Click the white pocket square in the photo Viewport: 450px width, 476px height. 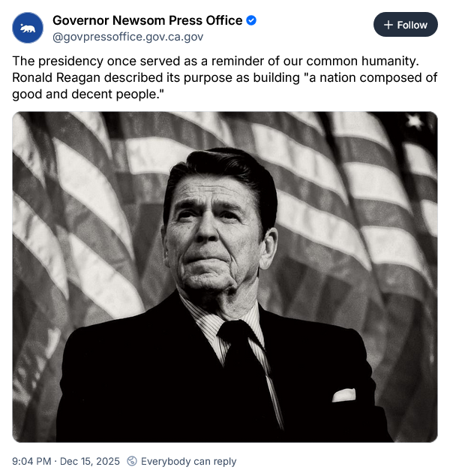(x=343, y=395)
